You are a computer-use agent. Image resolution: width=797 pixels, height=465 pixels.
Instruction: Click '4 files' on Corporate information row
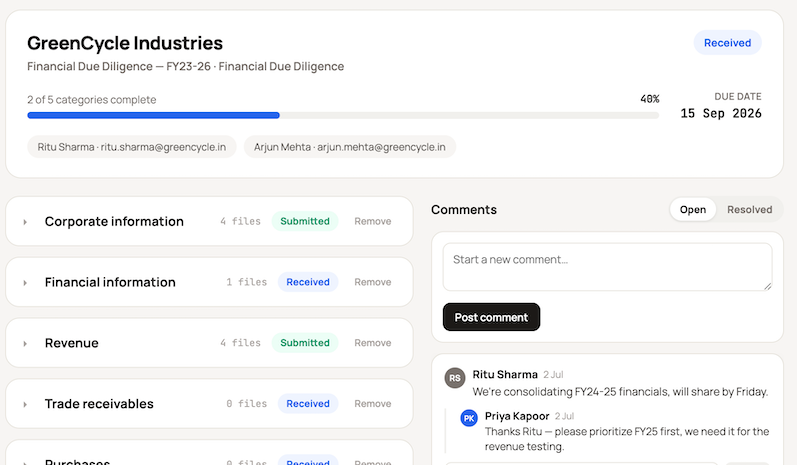240,221
